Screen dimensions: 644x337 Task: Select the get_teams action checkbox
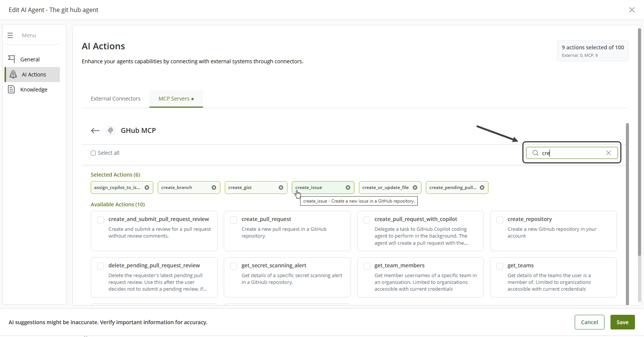[x=500, y=266]
